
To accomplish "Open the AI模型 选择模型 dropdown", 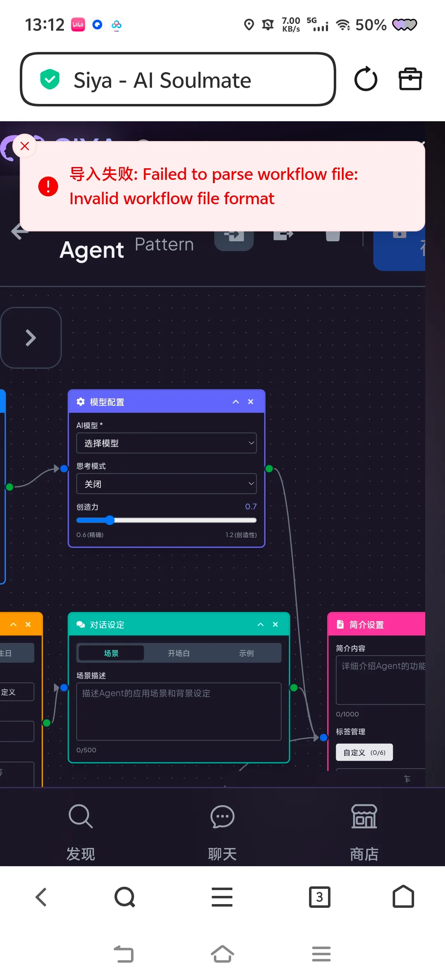I will coord(166,443).
